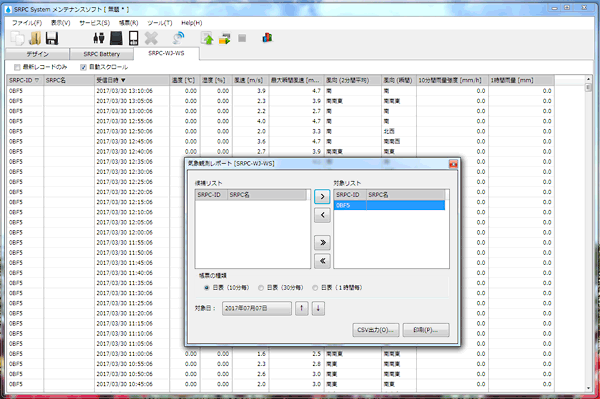Click the double >> arrow button in dialog
Screen dimensions: 600x399
tap(322, 243)
